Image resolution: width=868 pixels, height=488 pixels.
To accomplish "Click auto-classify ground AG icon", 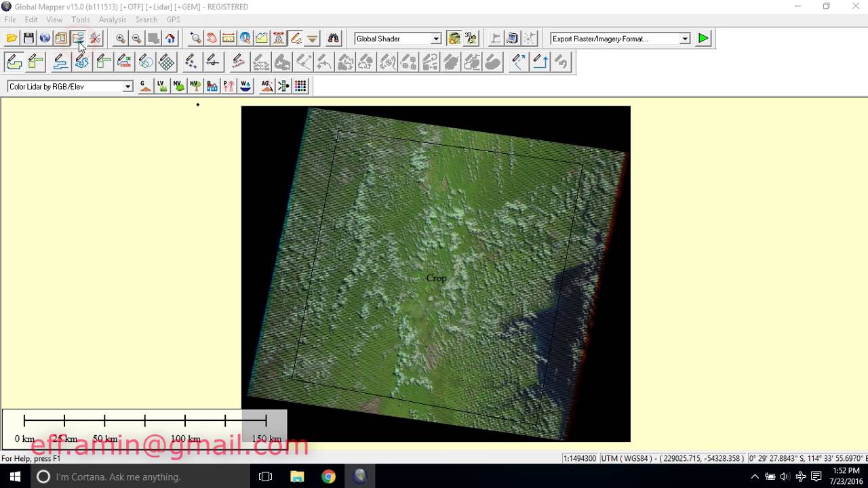I will click(x=267, y=86).
